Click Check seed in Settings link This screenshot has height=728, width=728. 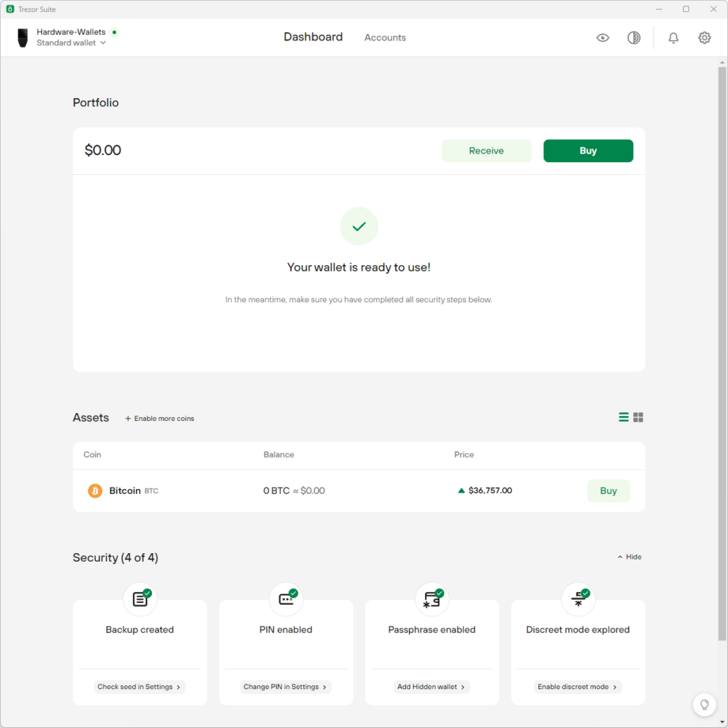pos(140,687)
